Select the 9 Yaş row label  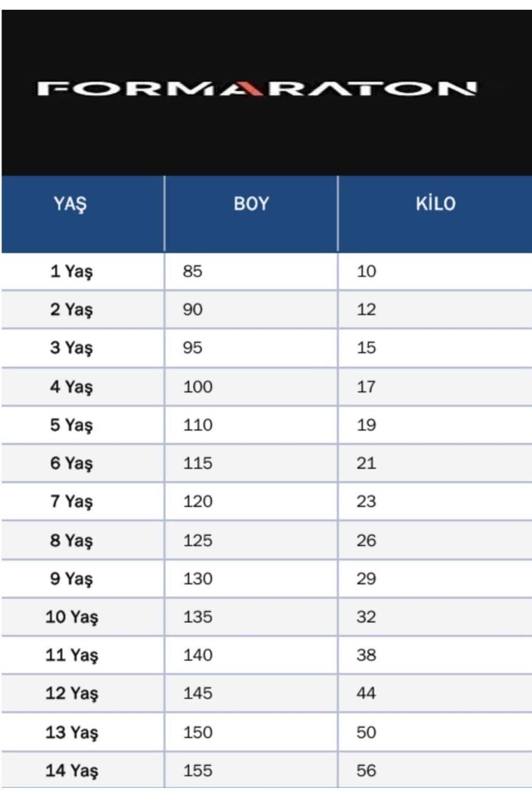[71, 579]
